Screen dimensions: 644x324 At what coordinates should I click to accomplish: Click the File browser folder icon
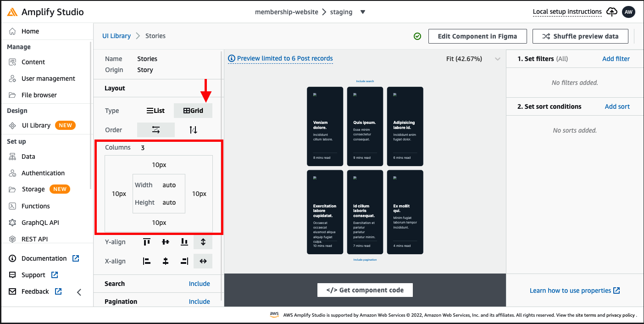point(13,95)
